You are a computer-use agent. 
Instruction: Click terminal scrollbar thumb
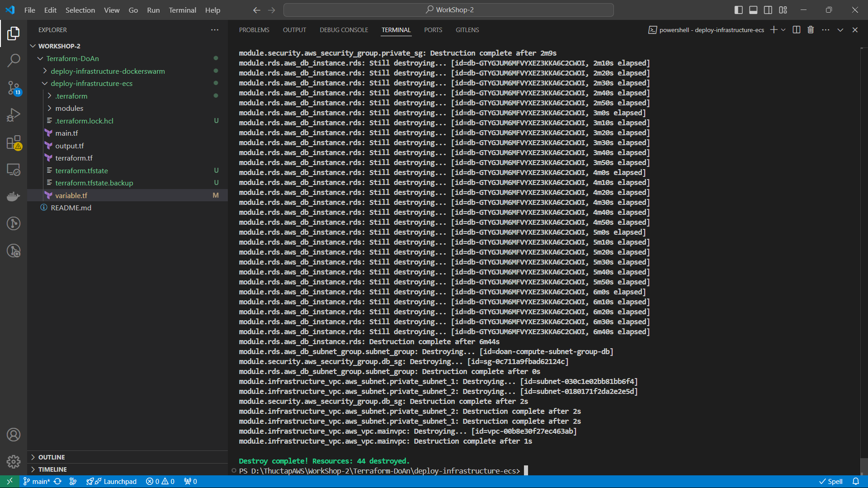pyautogui.click(x=863, y=466)
